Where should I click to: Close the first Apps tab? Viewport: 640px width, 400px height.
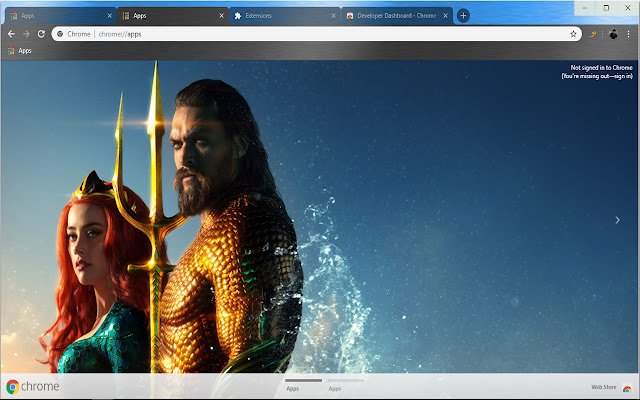109,16
